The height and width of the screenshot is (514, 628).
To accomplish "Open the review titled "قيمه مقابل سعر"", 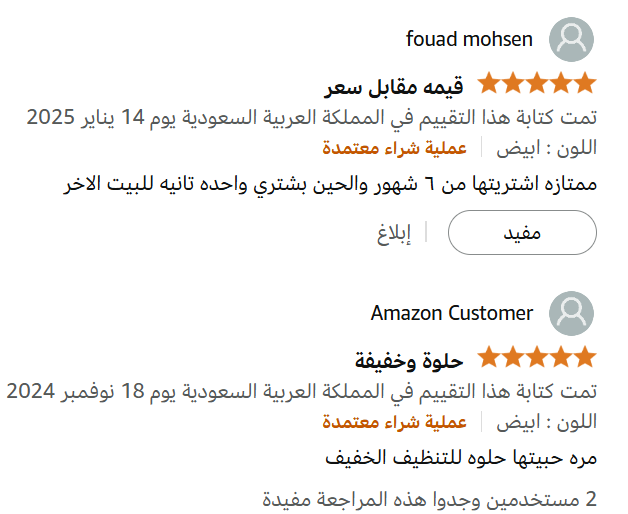I will (394, 86).
